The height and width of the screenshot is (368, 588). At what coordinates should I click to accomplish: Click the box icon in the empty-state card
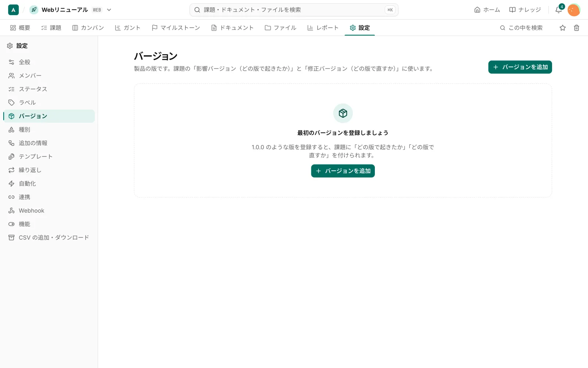click(x=343, y=113)
